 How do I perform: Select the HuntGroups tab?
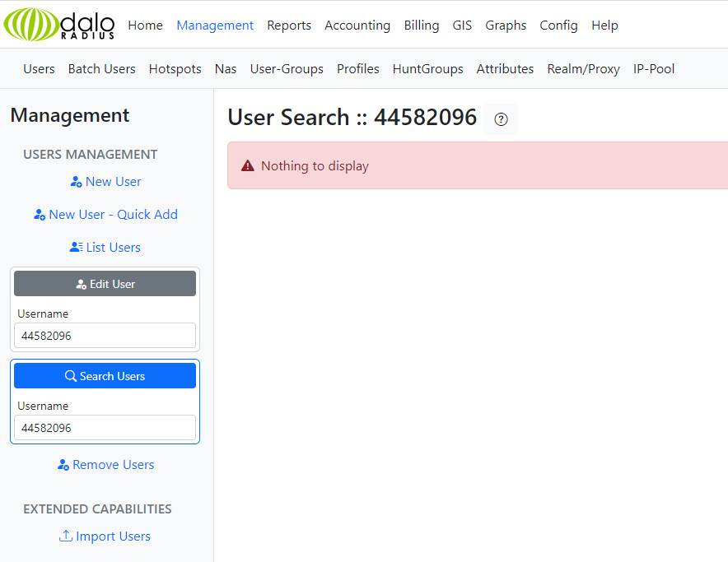click(427, 69)
